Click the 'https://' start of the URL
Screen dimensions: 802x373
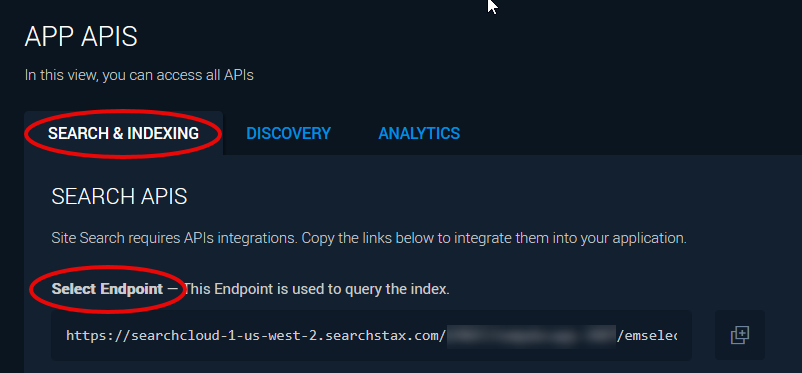coord(98,336)
